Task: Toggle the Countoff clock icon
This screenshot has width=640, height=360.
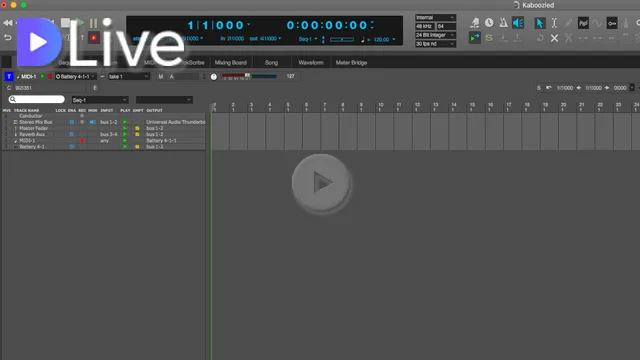Action: 489,23
